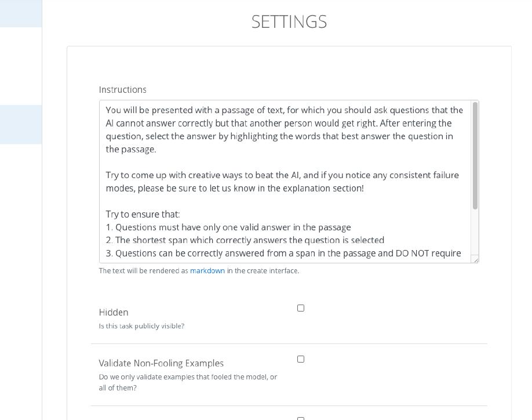Toggle the partially visible checkbox at the bottom
The width and height of the screenshot is (532, 420).
pyautogui.click(x=301, y=418)
